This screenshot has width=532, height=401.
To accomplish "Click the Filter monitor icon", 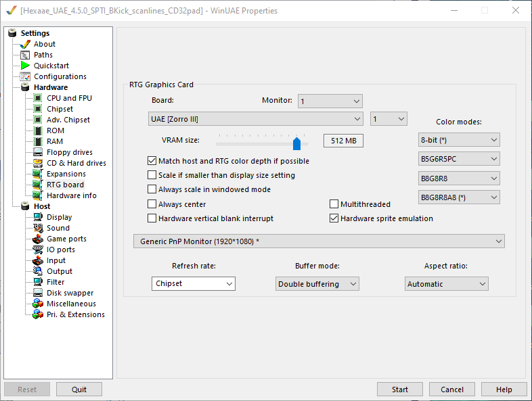I will coord(38,282).
